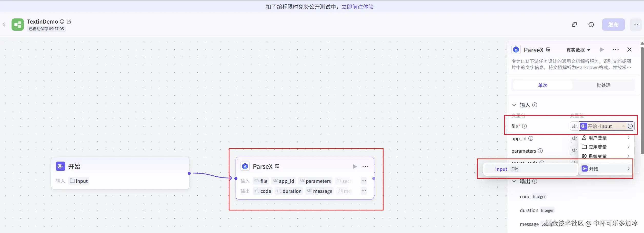This screenshot has width=644, height=233.
Task: Go back using the left arrow
Action: pyautogui.click(x=4, y=25)
